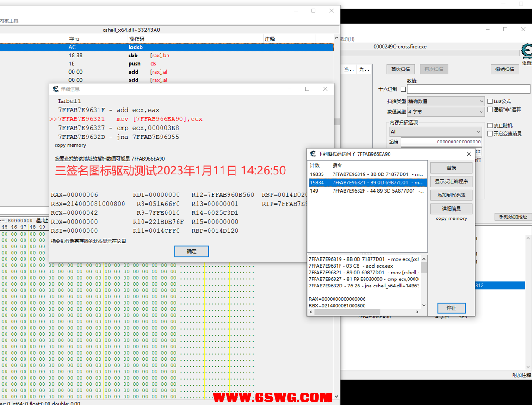Image resolution: width=532 pixels, height=405 pixels.
Task: Click Cheat Engine icon in details dialog title
Action: click(56, 89)
